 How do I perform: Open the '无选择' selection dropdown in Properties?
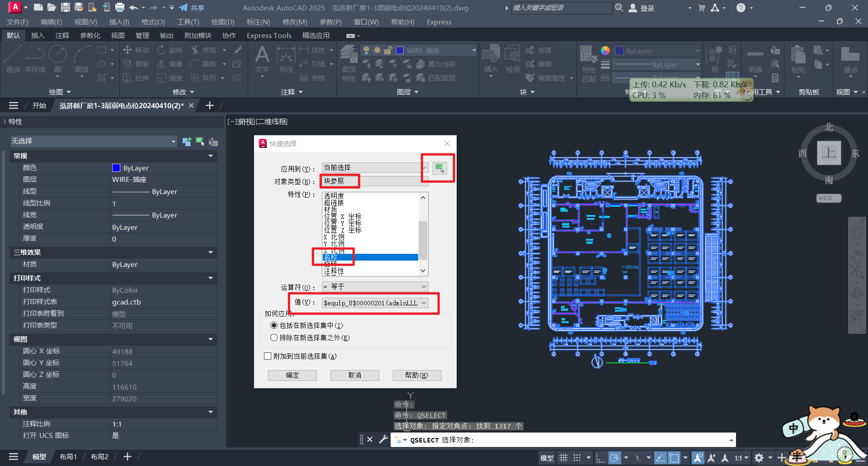pos(94,141)
